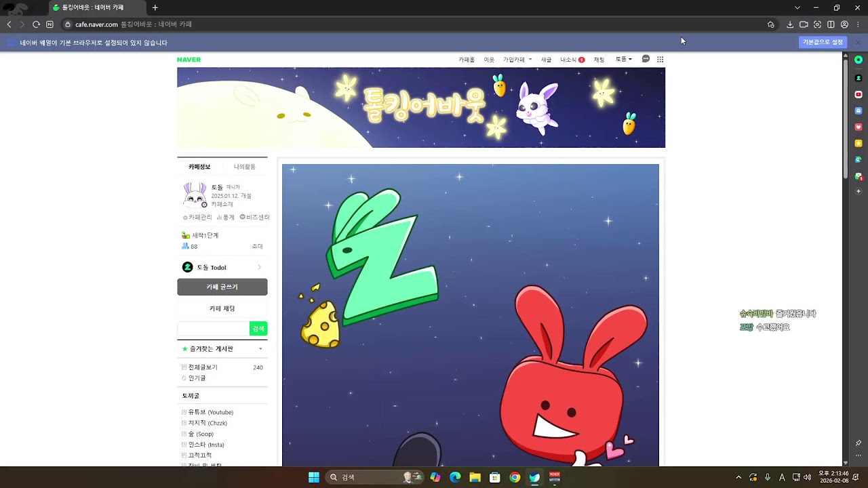Click the cafe search input field
Viewport: 868px width, 488px height.
[x=214, y=329]
